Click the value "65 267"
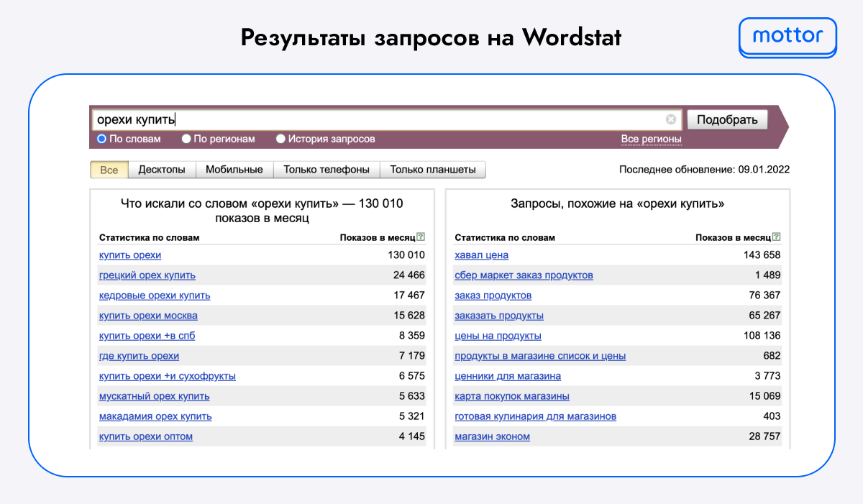 coord(764,316)
